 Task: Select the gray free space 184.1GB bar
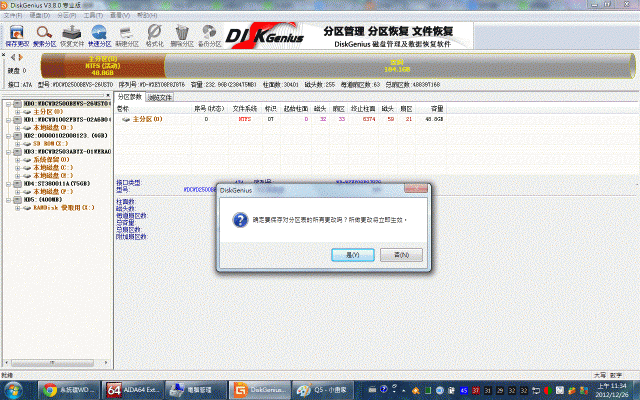[397, 66]
